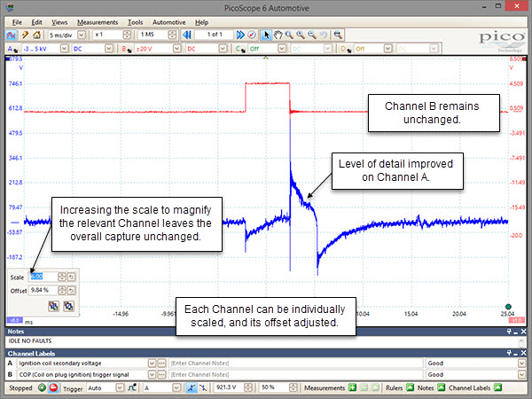Adjust the Scale value stepper
The height and width of the screenshot is (399, 532).
tap(61, 277)
